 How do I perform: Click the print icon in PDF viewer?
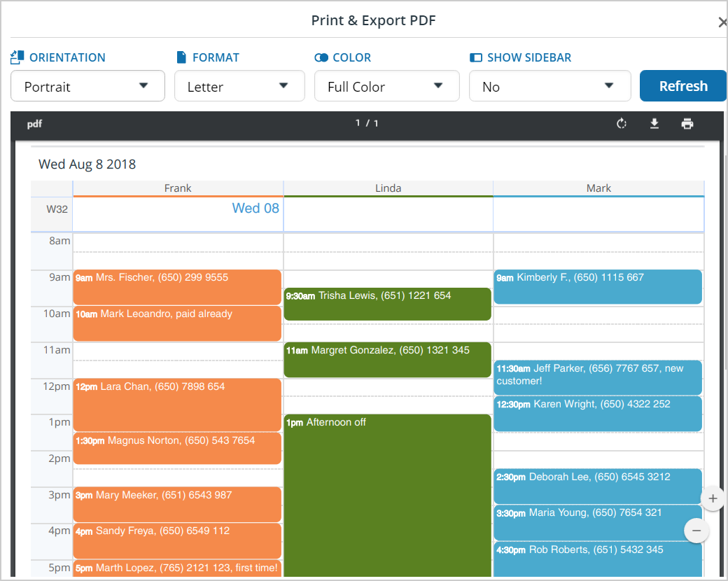point(687,123)
